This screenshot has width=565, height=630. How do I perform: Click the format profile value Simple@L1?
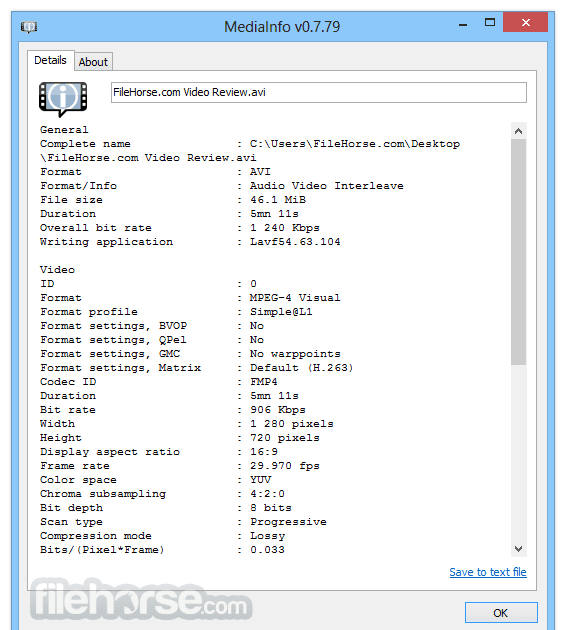281,312
